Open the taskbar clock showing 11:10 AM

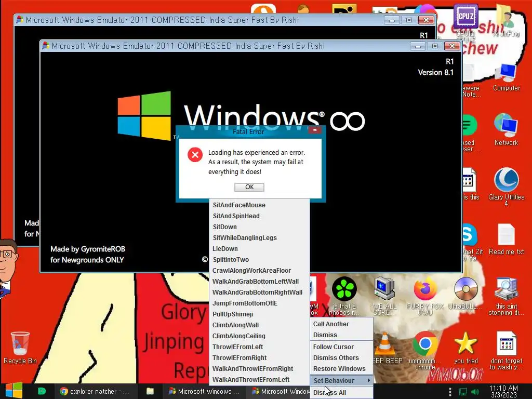tap(503, 391)
